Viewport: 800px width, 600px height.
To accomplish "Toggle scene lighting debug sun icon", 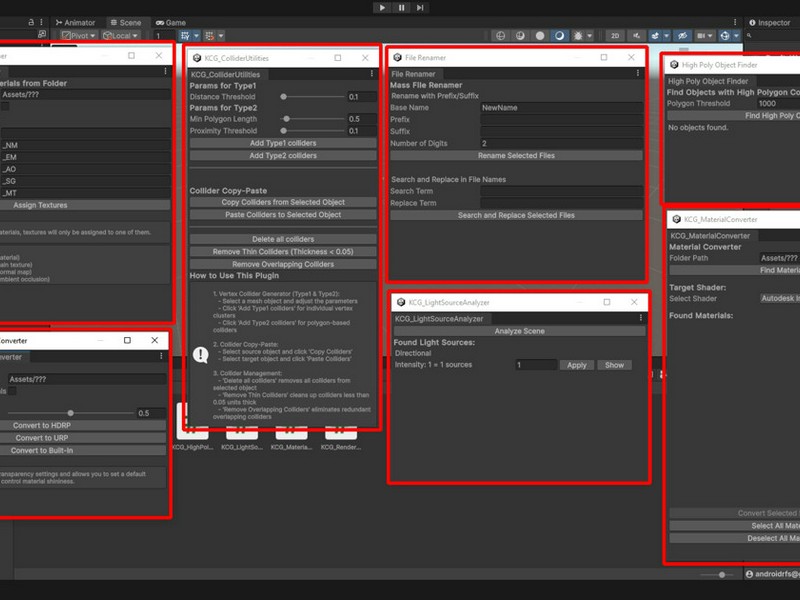I will pos(578,36).
